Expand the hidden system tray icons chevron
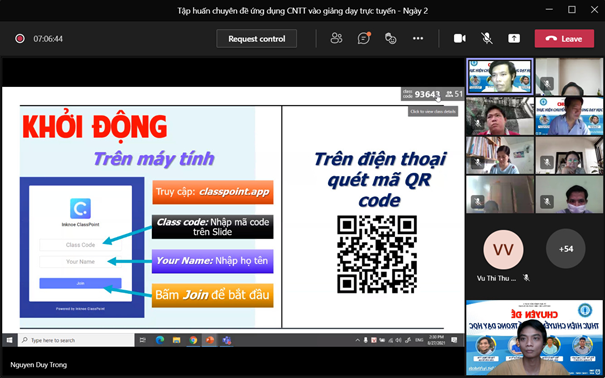This screenshot has width=605, height=378. (357, 340)
